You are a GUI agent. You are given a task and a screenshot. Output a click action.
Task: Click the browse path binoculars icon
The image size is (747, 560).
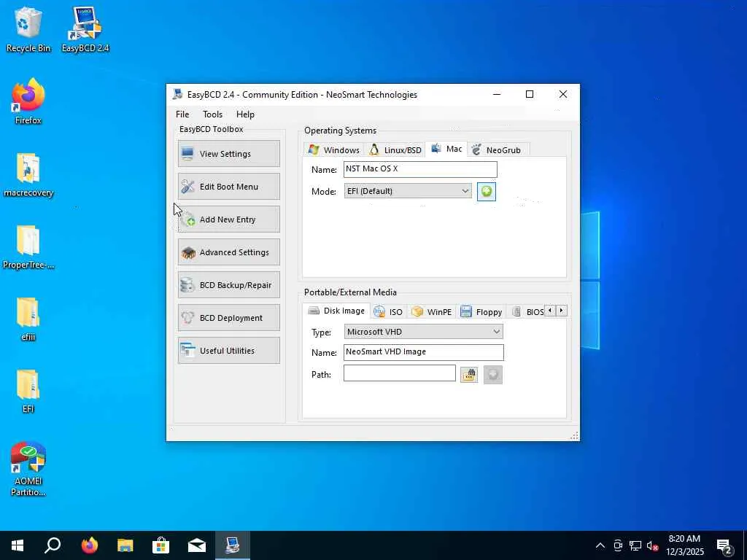pyautogui.click(x=469, y=375)
